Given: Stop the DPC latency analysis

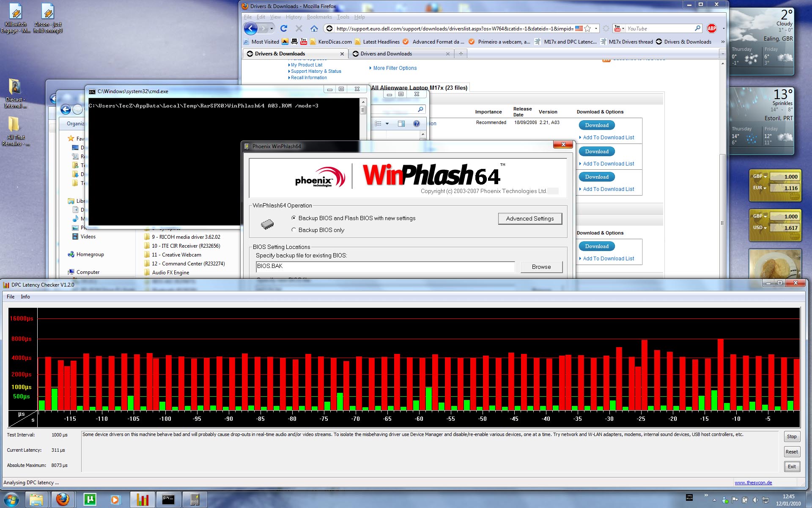Looking at the screenshot, I should coord(792,436).
